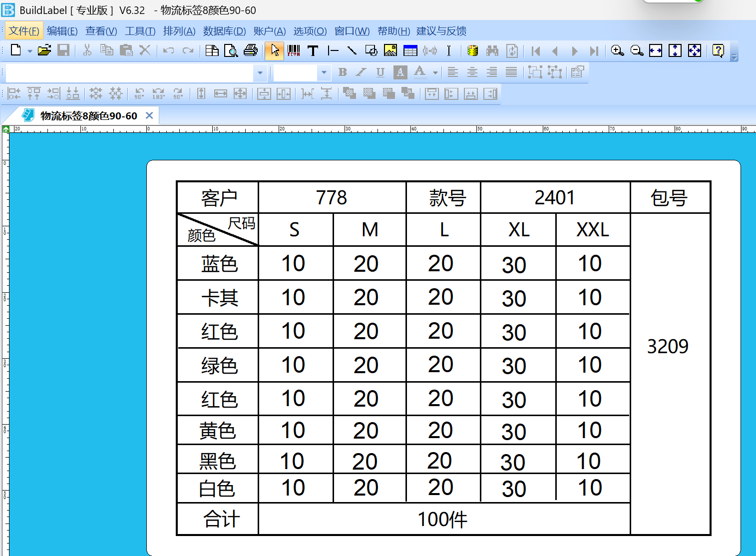Zoom in with the plus magnifier
Viewport: 756px width, 556px height.
617,50
